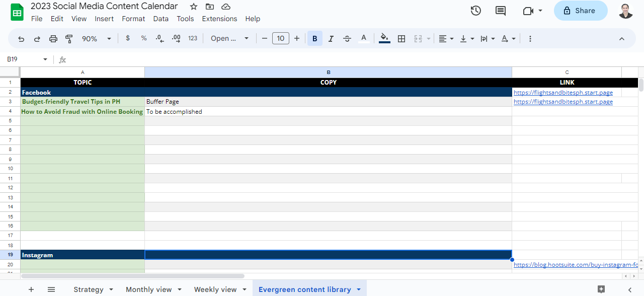Click the Undo arrow icon
The width and height of the screenshot is (644, 296).
click(21, 39)
